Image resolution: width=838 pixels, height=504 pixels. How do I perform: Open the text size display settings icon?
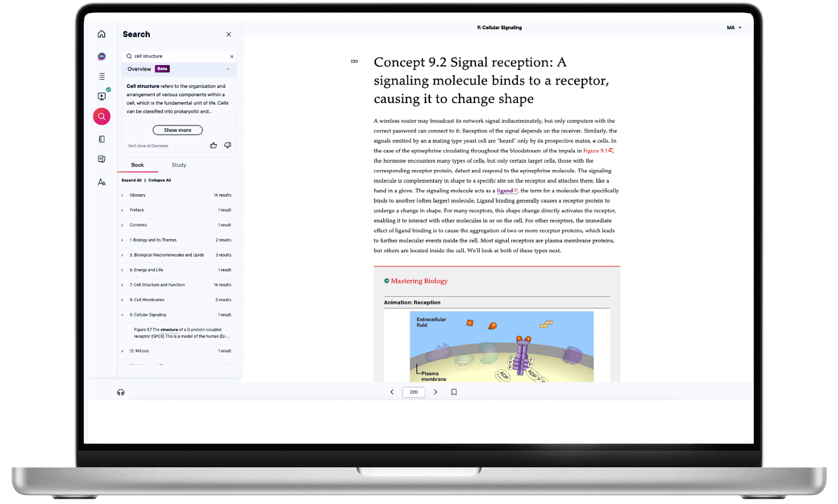point(102,182)
